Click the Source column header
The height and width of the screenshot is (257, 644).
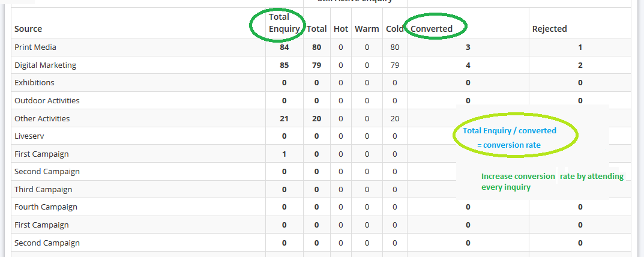(28, 29)
